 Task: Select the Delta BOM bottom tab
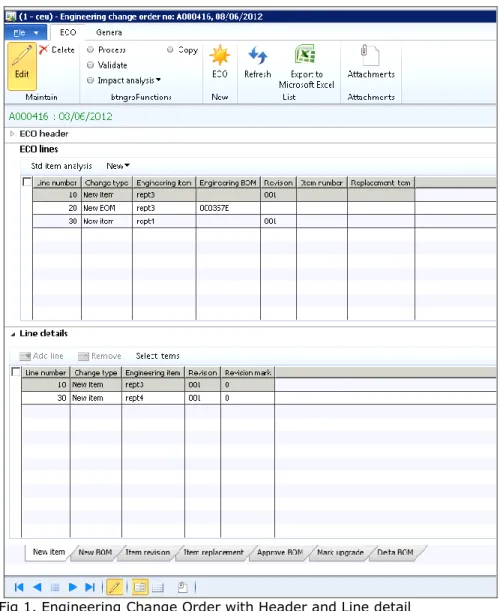click(x=395, y=553)
